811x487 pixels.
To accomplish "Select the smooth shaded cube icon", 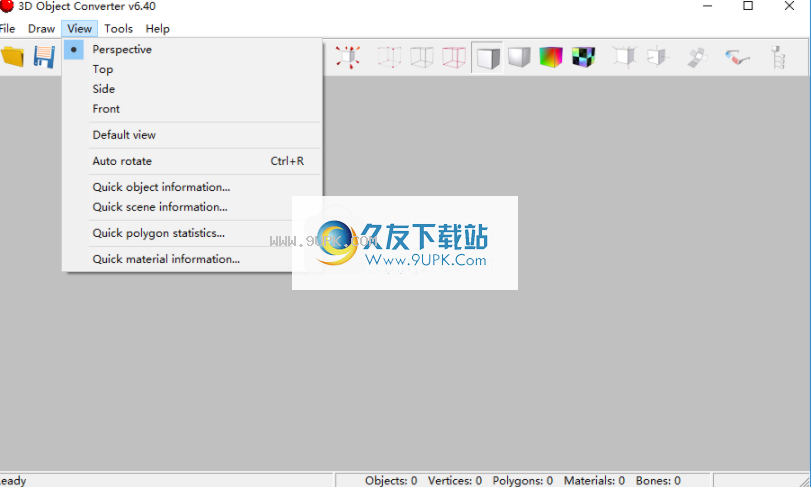I will [519, 57].
